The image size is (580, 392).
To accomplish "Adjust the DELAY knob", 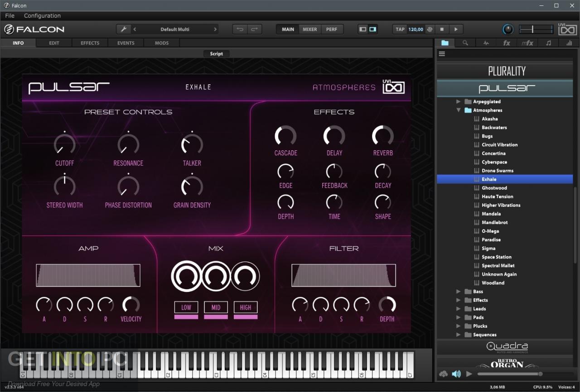I will (334, 136).
